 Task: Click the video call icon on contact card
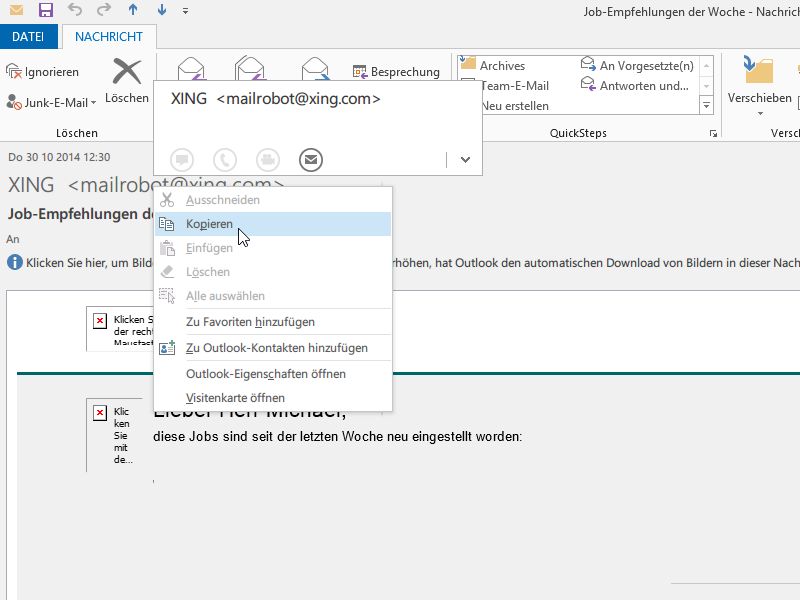click(x=268, y=160)
